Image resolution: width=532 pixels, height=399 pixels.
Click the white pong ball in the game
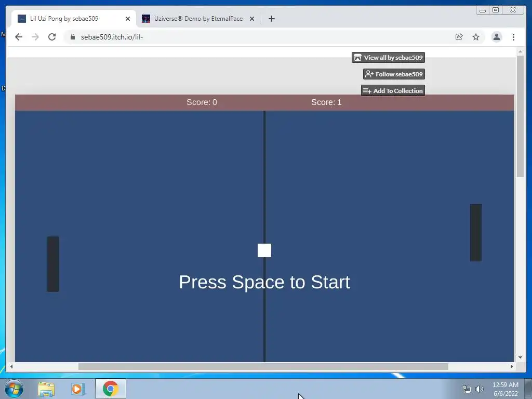[x=264, y=250]
